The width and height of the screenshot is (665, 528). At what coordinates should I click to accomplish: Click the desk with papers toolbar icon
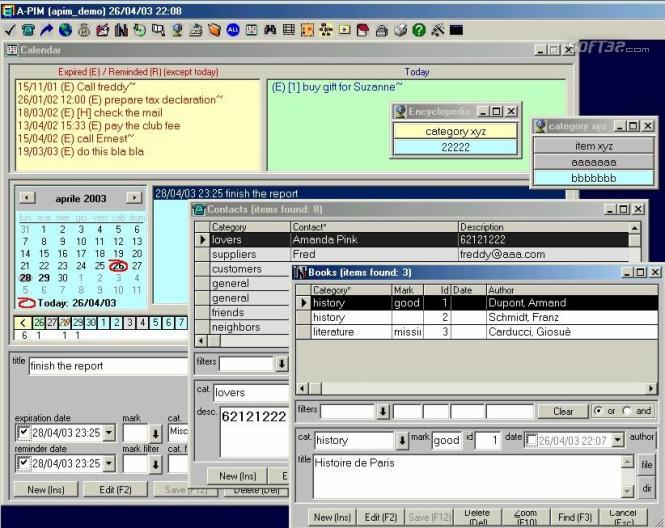pyautogui.click(x=196, y=30)
